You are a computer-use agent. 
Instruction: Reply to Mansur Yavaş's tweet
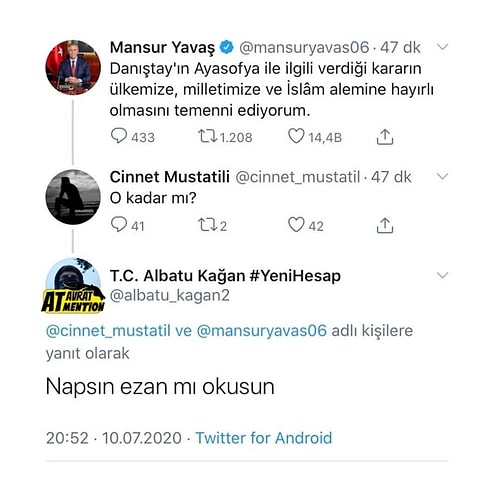(119, 136)
